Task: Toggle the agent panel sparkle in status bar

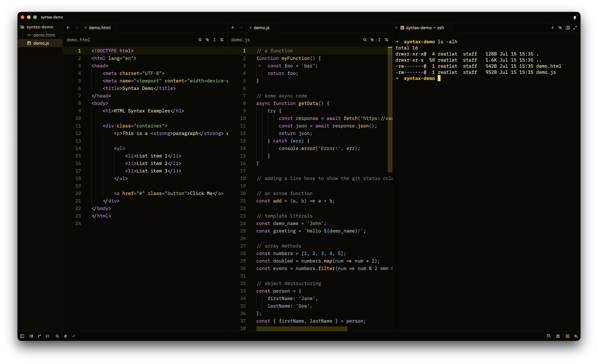Action: pos(576,336)
